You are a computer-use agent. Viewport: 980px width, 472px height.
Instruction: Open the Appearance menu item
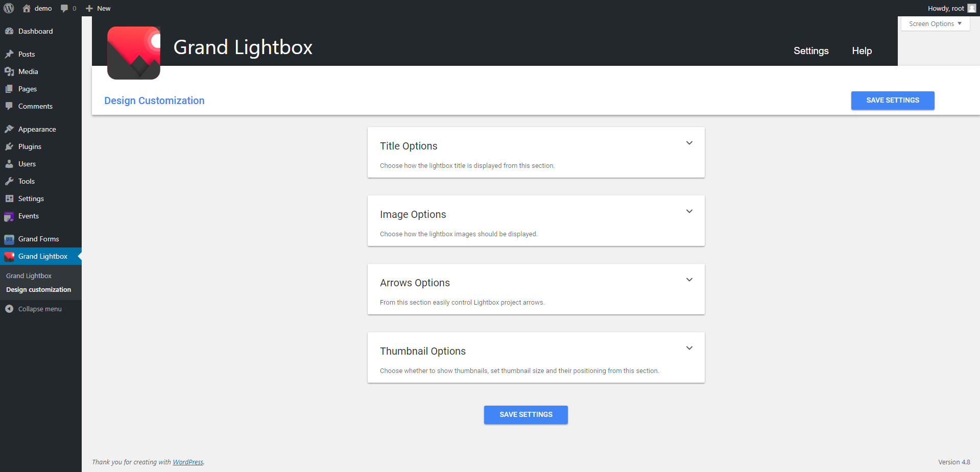41,129
